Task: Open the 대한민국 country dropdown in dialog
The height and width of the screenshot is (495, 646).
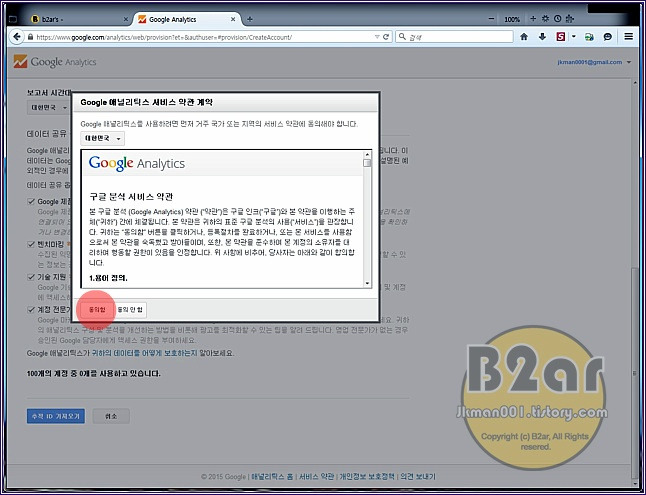Action: [102, 138]
